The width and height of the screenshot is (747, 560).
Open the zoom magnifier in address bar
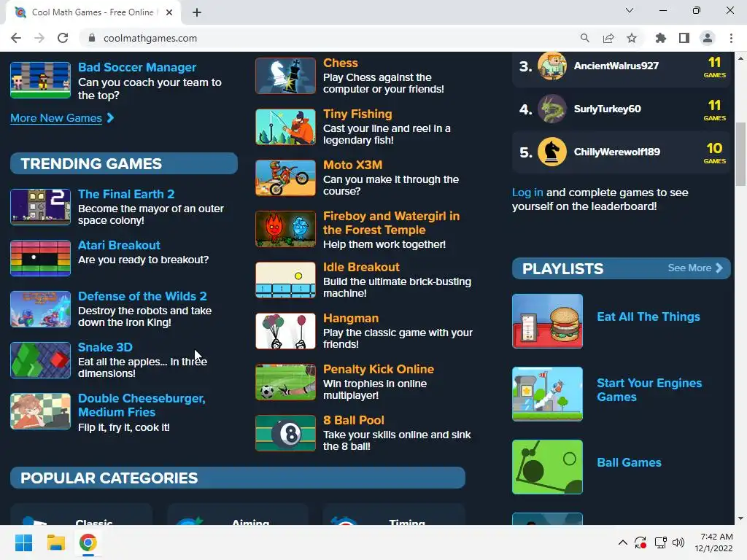[x=584, y=38]
